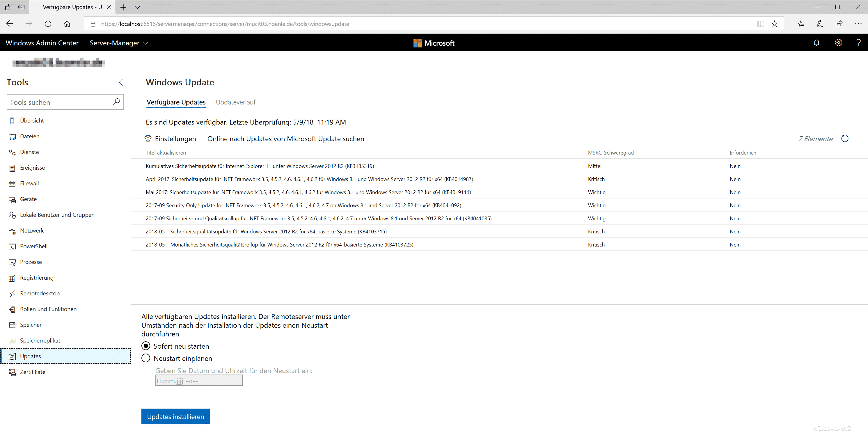Open the notifications bell

tap(817, 43)
